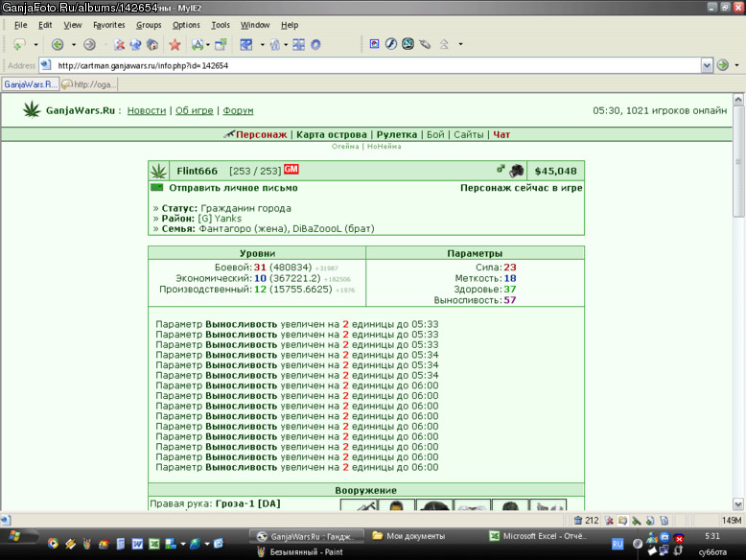The image size is (746, 560).
Task: Click the blue window-layout toolbar icon
Action: [246, 44]
